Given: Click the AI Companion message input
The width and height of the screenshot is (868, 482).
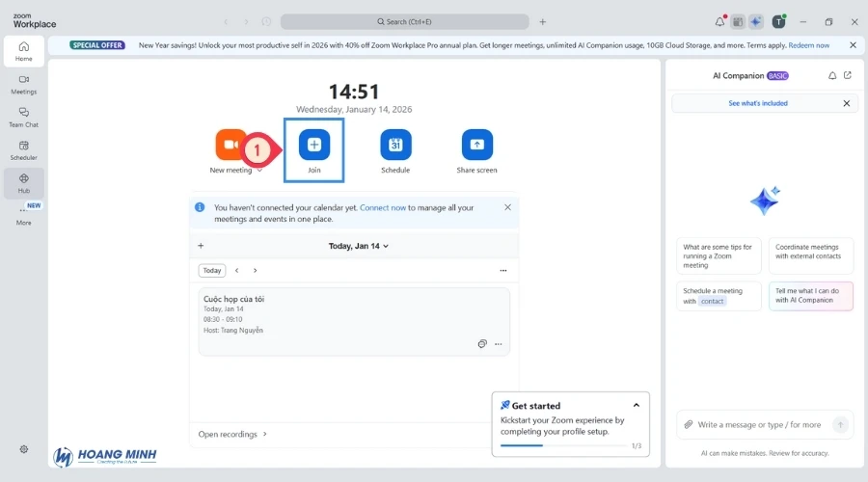Looking at the screenshot, I should [x=759, y=425].
